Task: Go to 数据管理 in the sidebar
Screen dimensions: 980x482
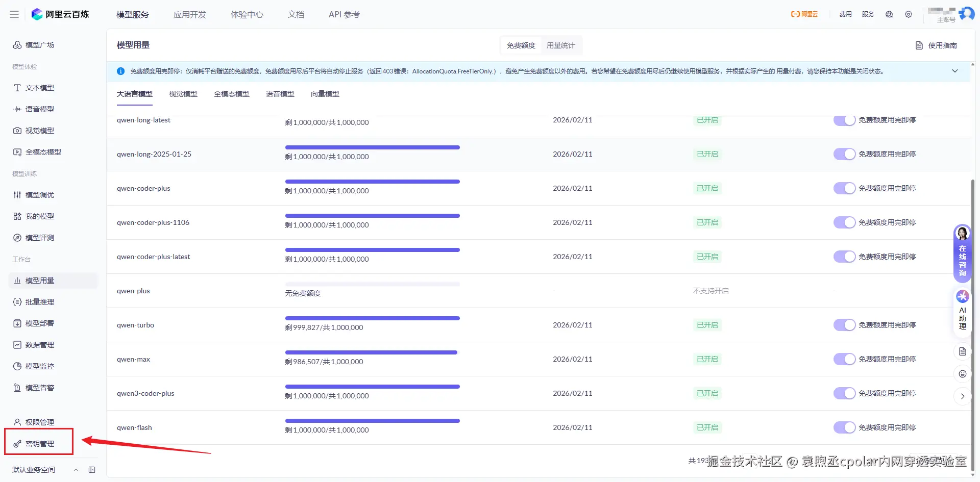Action: [40, 345]
